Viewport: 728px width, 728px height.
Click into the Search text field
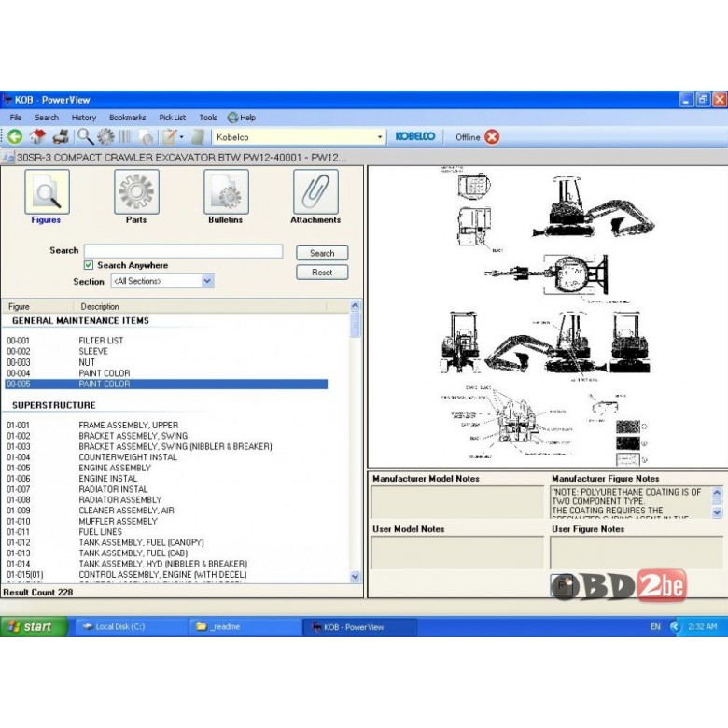[183, 251]
